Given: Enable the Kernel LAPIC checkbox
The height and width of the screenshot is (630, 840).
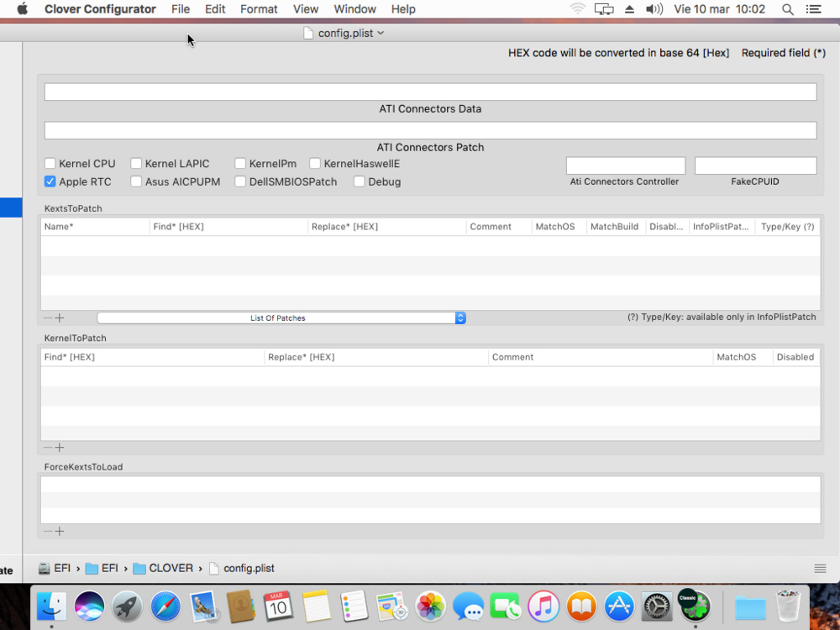Looking at the screenshot, I should click(x=136, y=164).
